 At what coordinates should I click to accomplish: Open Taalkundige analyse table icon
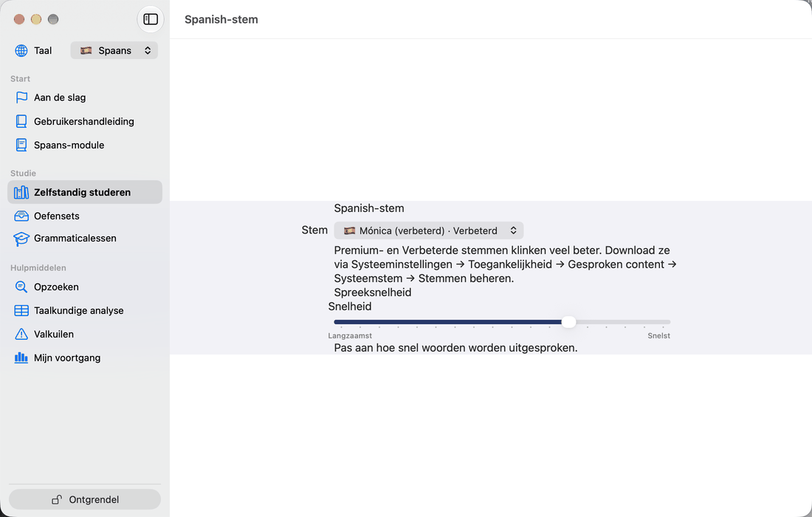(x=21, y=311)
